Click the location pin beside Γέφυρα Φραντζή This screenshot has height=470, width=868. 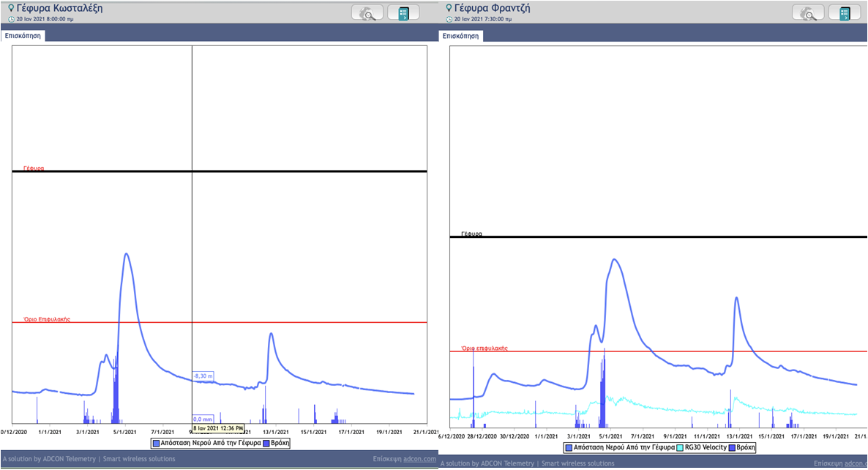[x=449, y=8]
